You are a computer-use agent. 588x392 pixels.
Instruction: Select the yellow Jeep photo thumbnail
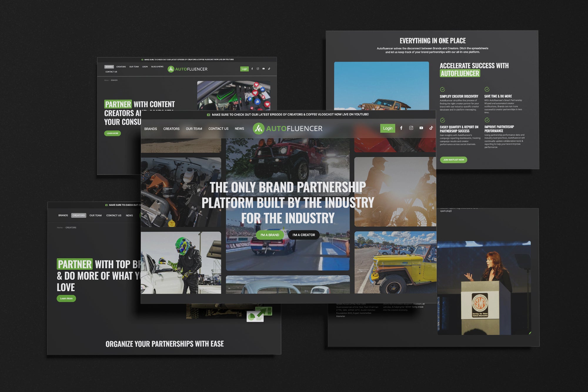[395, 262]
